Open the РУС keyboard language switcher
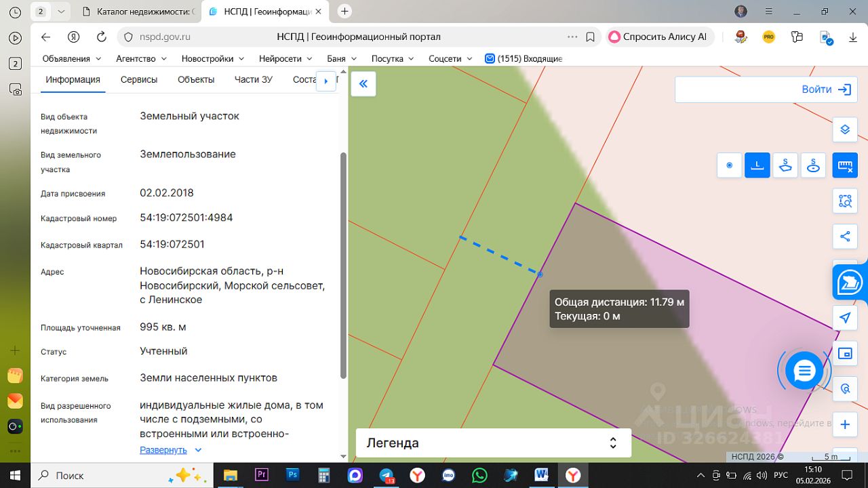This screenshot has width=868, height=488. click(781, 475)
